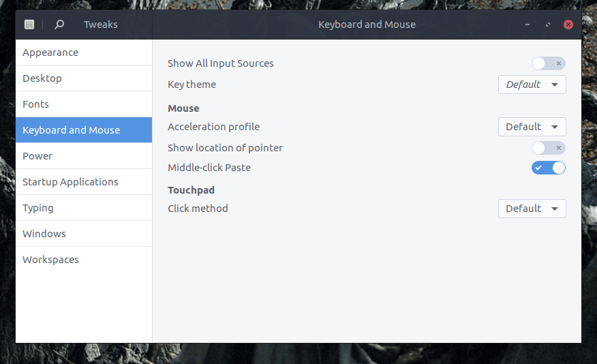Open the Tweaks application menu icon
The height and width of the screenshot is (364, 597).
29,25
